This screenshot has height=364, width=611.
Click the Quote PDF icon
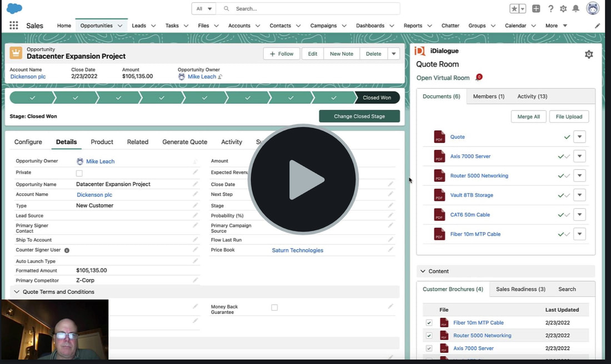pyautogui.click(x=439, y=136)
